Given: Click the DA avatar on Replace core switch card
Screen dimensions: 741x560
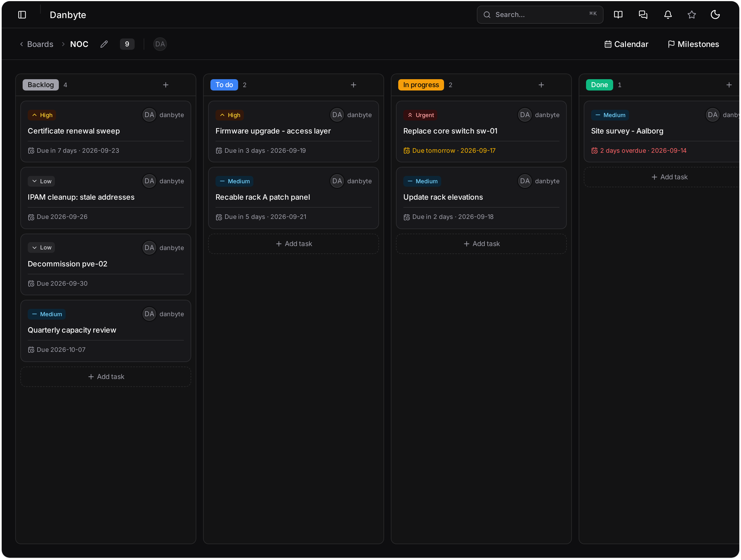Looking at the screenshot, I should [x=525, y=115].
